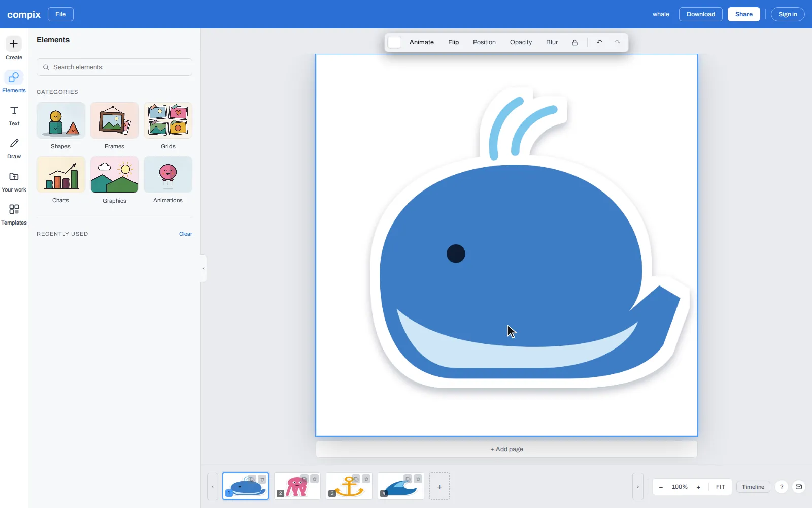
Task: Click the Sign in button
Action: click(x=788, y=14)
